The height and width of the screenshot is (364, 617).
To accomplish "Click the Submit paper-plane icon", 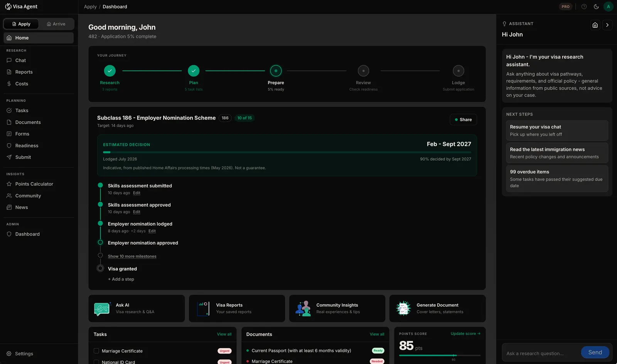I will point(9,157).
